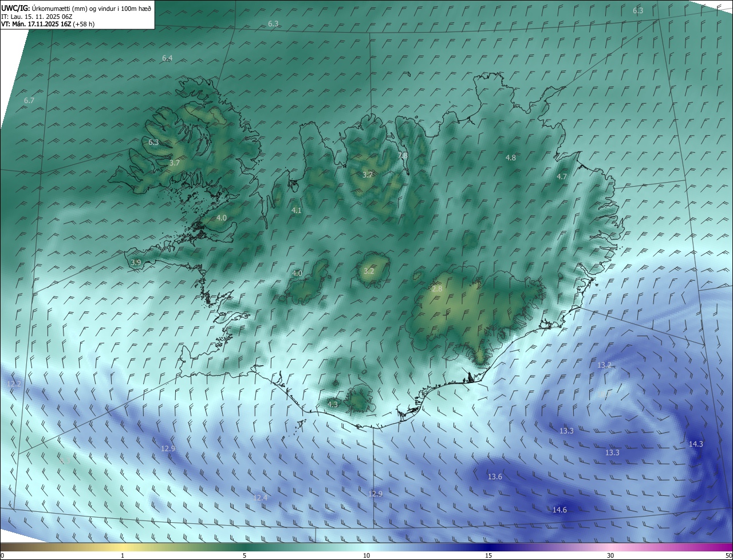
Task: Click the 6.4 value label on the map
Action: point(167,58)
